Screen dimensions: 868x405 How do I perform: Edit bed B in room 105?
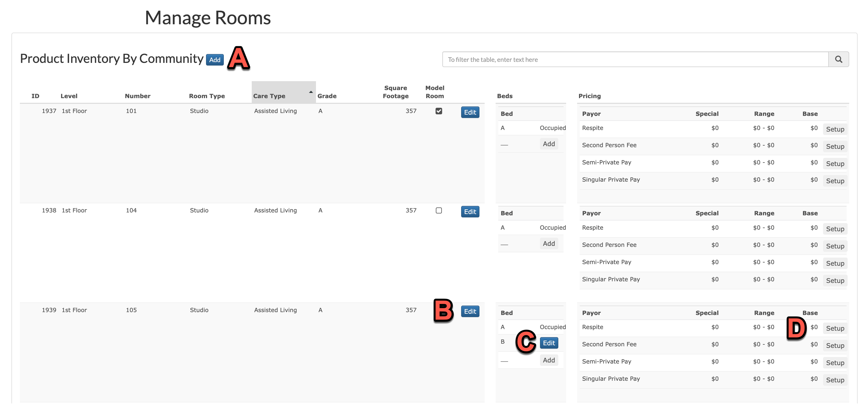549,343
